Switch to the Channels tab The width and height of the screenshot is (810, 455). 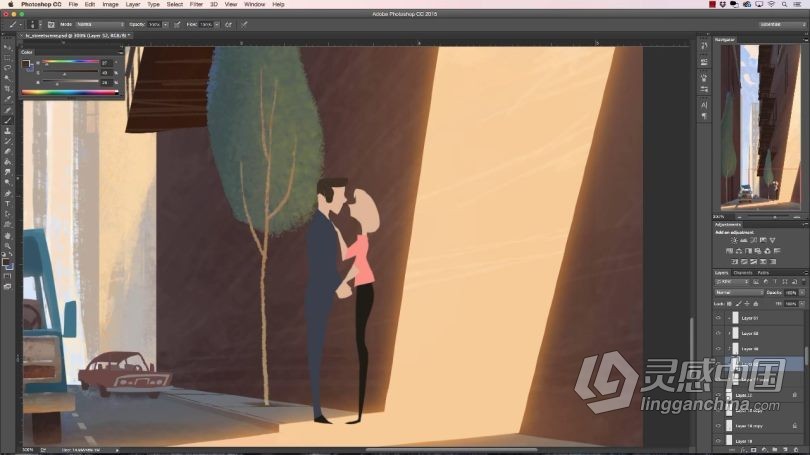pyautogui.click(x=743, y=273)
